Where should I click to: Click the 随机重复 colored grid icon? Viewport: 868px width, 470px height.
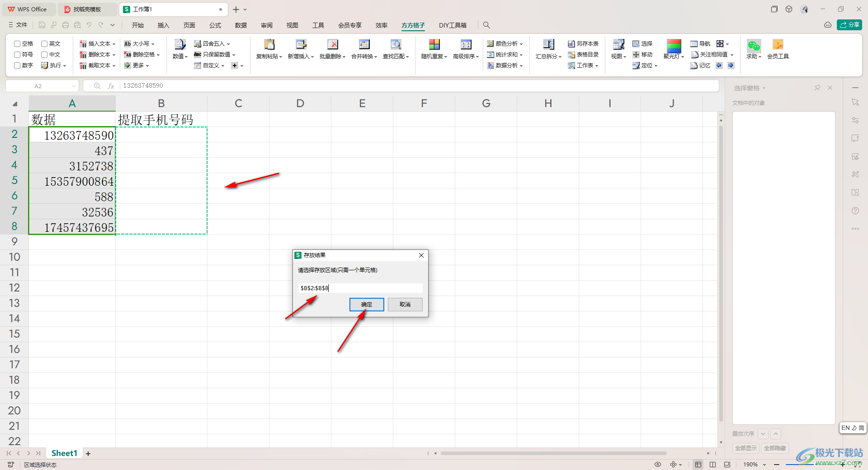434,44
